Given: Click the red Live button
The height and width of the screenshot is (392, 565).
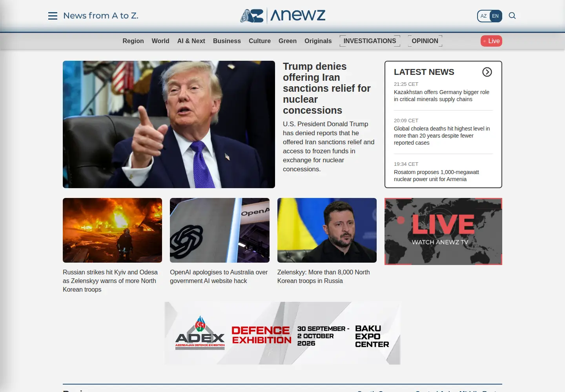Looking at the screenshot, I should 491,41.
